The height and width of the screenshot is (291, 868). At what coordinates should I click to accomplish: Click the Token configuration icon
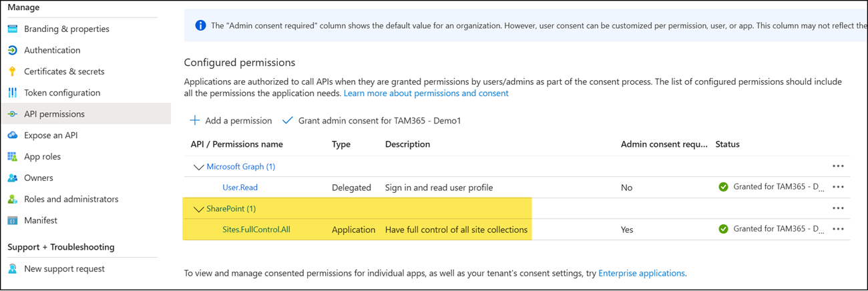[12, 93]
